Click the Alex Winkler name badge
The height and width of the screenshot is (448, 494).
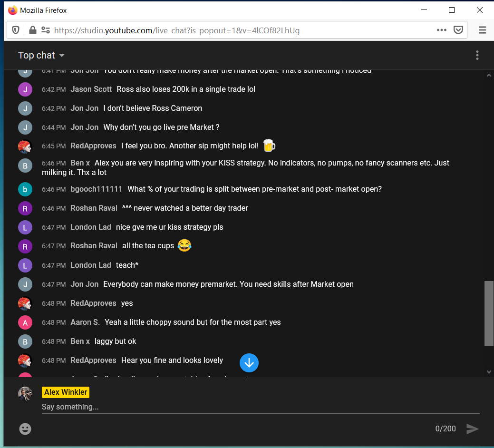pyautogui.click(x=65, y=392)
